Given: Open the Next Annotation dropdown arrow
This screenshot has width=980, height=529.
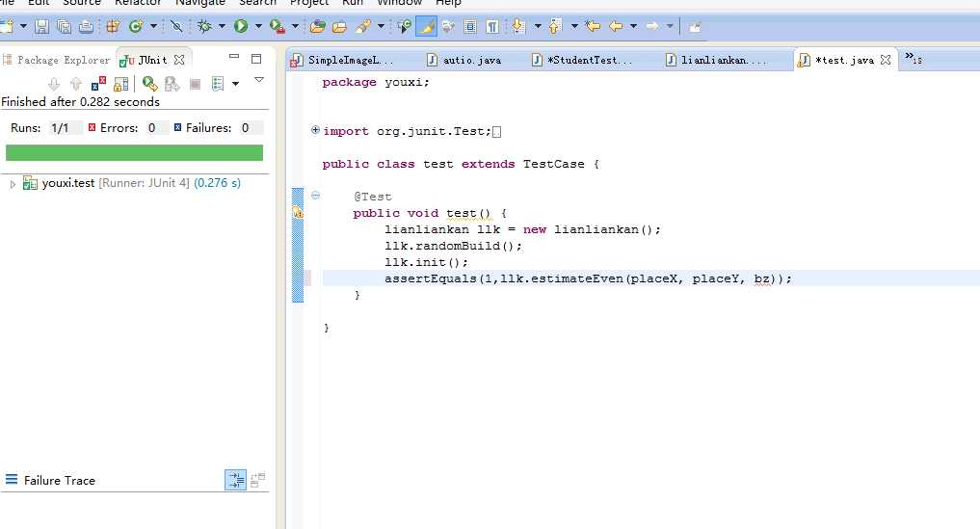Looking at the screenshot, I should click(538, 26).
